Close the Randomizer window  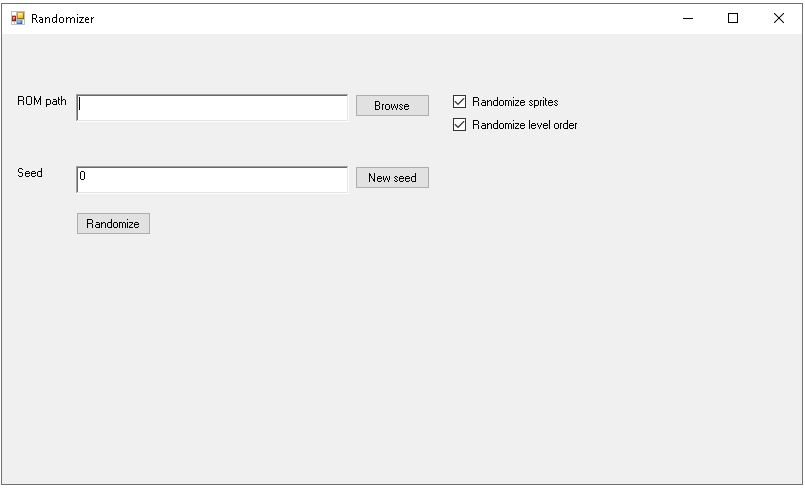click(779, 18)
